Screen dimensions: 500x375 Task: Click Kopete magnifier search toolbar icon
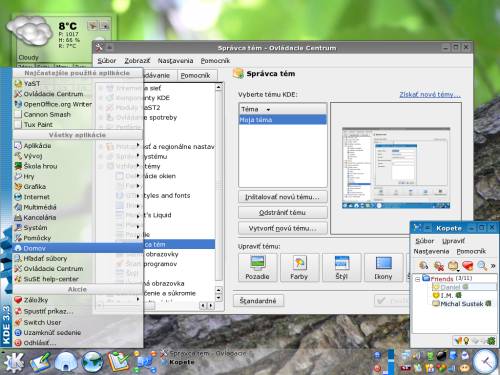coord(482,265)
